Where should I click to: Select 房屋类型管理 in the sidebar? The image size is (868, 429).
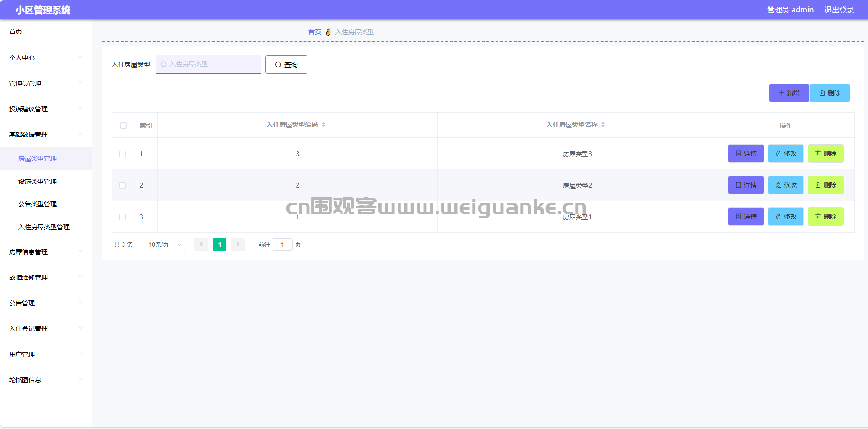46,158
